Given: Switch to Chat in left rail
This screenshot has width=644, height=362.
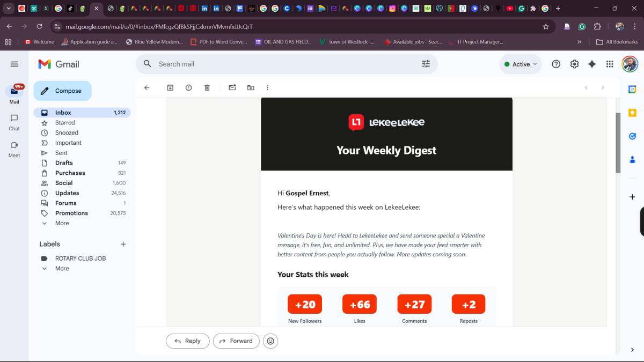Looking at the screenshot, I should (14, 122).
